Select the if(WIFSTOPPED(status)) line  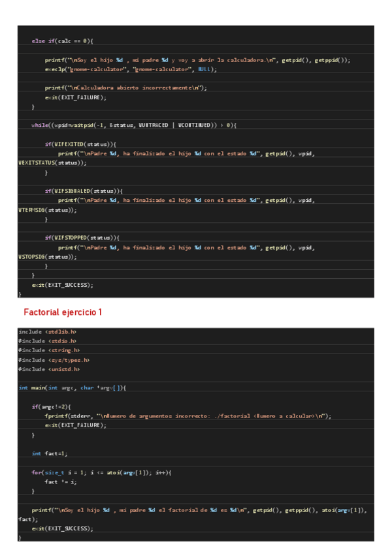pyautogui.click(x=82, y=238)
